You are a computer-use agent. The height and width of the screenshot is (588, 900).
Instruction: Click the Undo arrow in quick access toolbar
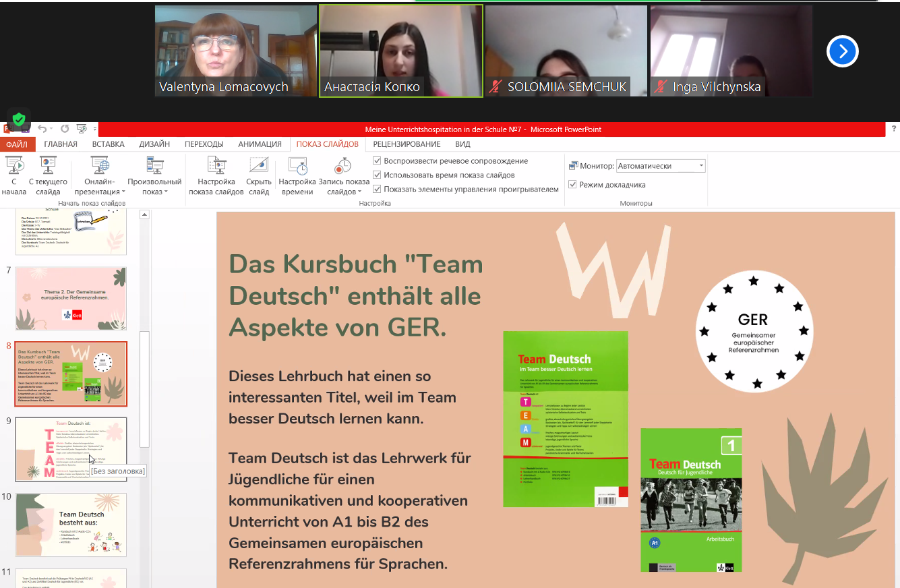coord(42,129)
